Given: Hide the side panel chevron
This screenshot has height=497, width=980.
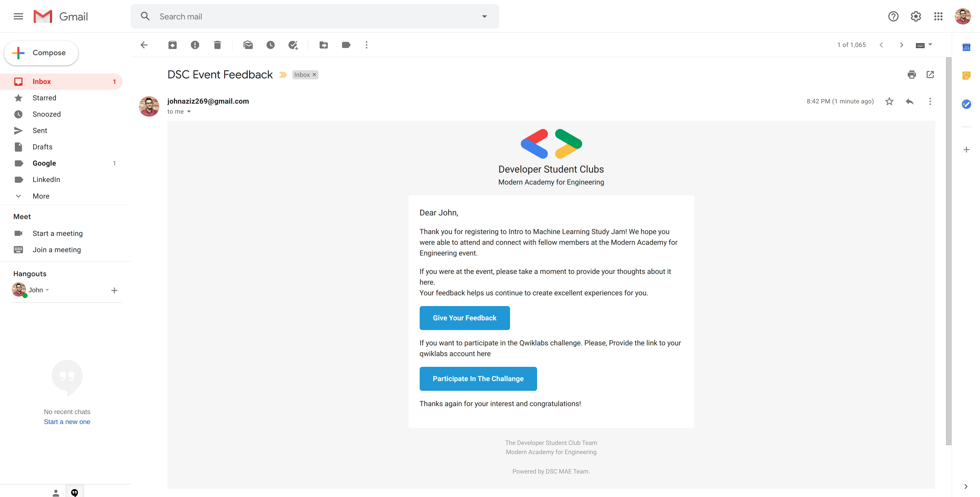Looking at the screenshot, I should (x=966, y=486).
